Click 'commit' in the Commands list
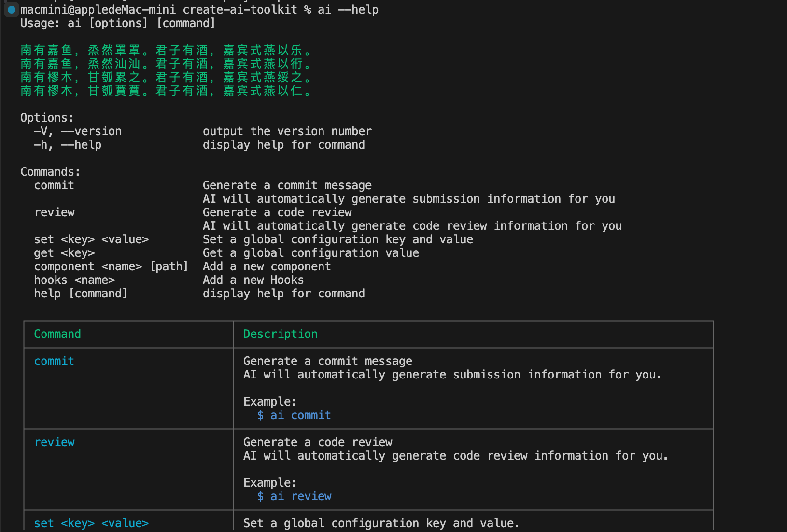Screen dimensions: 787x532 pyautogui.click(x=54, y=185)
